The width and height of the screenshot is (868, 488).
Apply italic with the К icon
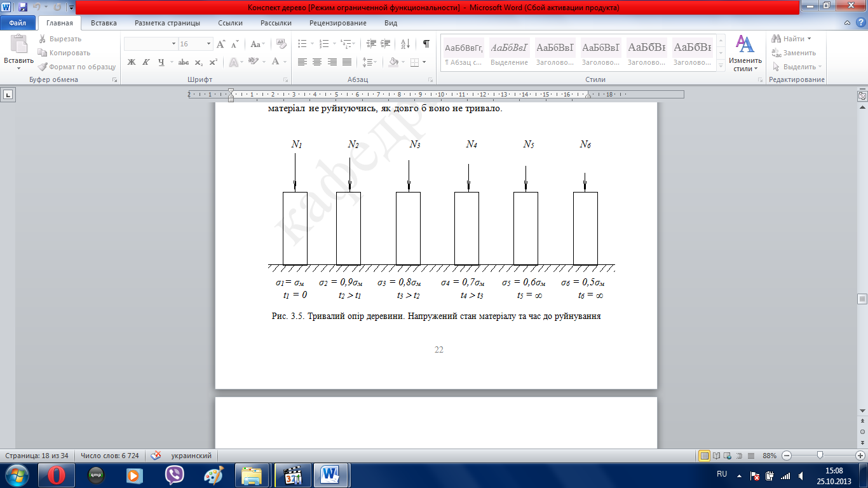[146, 62]
